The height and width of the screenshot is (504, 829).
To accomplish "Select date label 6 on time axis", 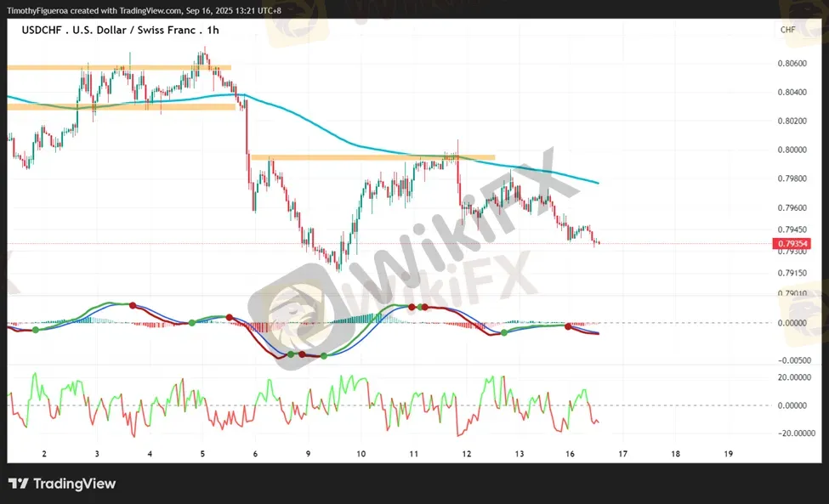I will [255, 454].
